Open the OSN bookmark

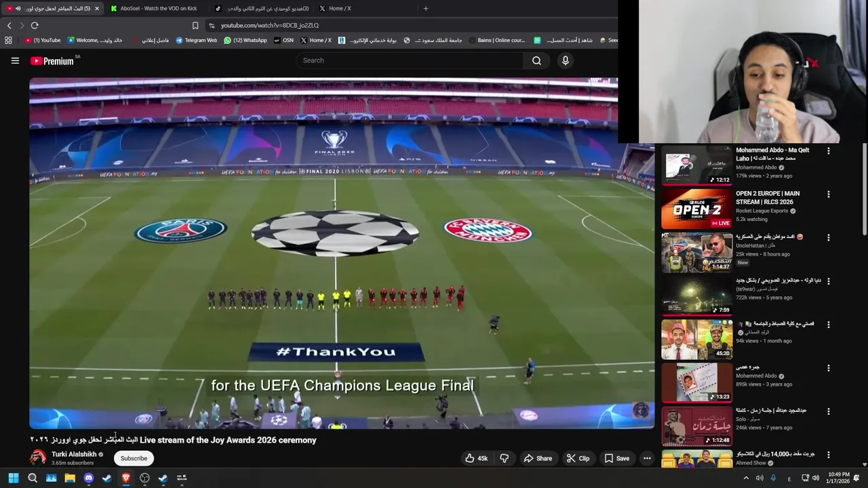[284, 40]
